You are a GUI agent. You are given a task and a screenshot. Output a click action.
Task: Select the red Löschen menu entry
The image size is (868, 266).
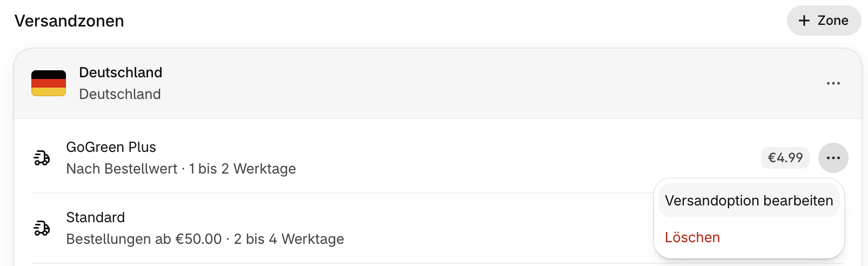tap(692, 237)
